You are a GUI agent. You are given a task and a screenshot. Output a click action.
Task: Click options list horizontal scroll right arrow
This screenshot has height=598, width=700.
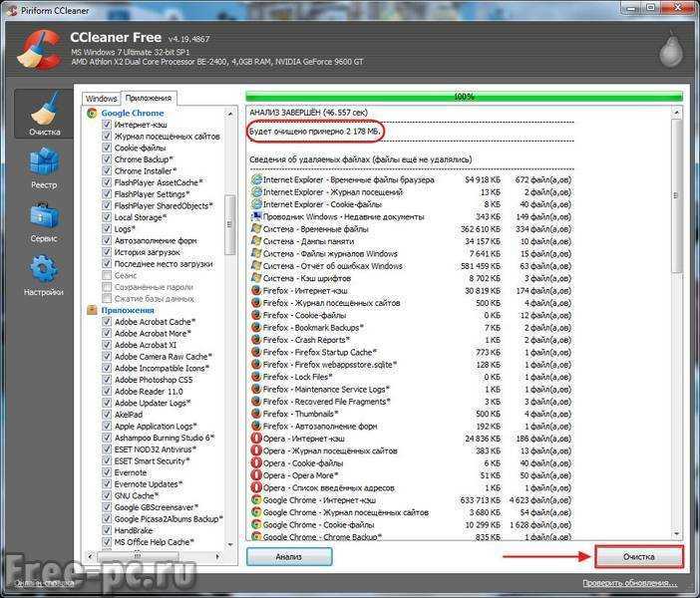point(217,556)
